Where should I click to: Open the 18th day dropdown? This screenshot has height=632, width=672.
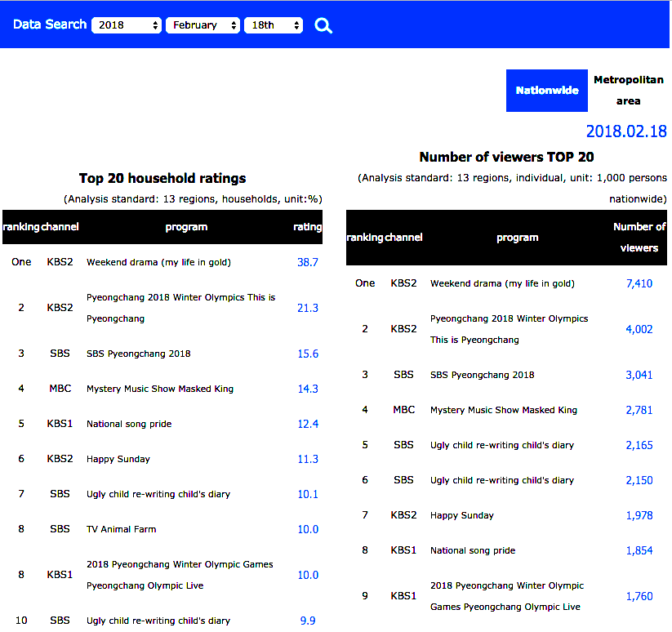pos(274,25)
